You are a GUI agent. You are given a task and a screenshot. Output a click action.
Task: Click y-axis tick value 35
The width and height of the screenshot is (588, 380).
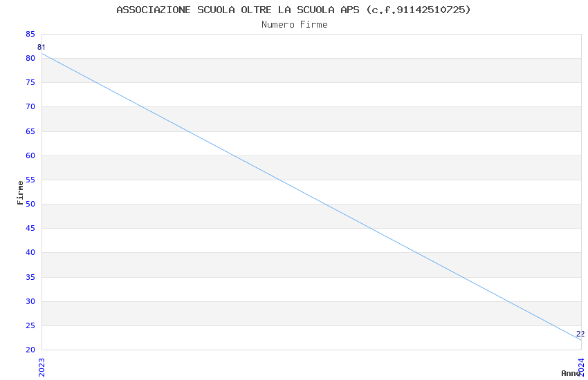[x=30, y=277]
